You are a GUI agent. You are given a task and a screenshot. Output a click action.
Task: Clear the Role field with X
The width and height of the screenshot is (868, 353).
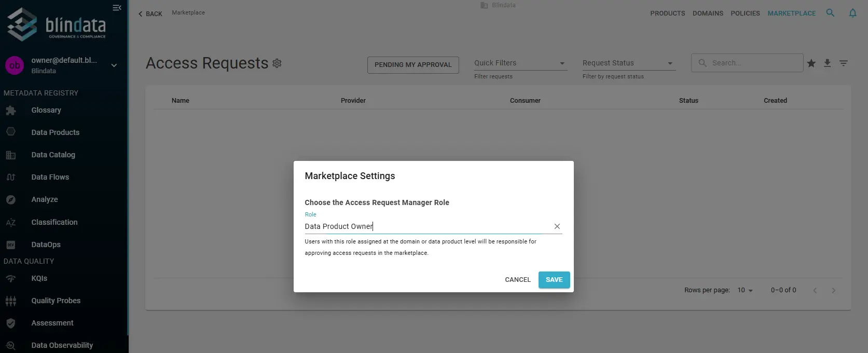pyautogui.click(x=557, y=226)
